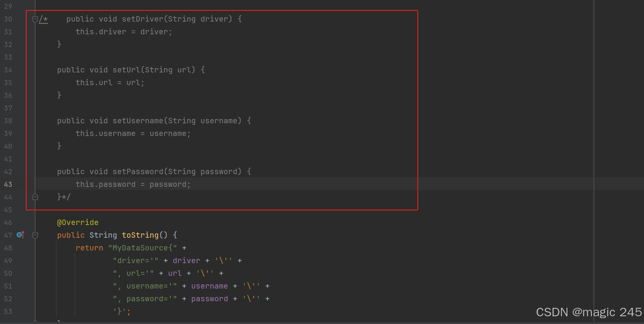Viewport: 644px width, 324px height.
Task: Click the purple driver field on line 49
Action: (x=187, y=260)
